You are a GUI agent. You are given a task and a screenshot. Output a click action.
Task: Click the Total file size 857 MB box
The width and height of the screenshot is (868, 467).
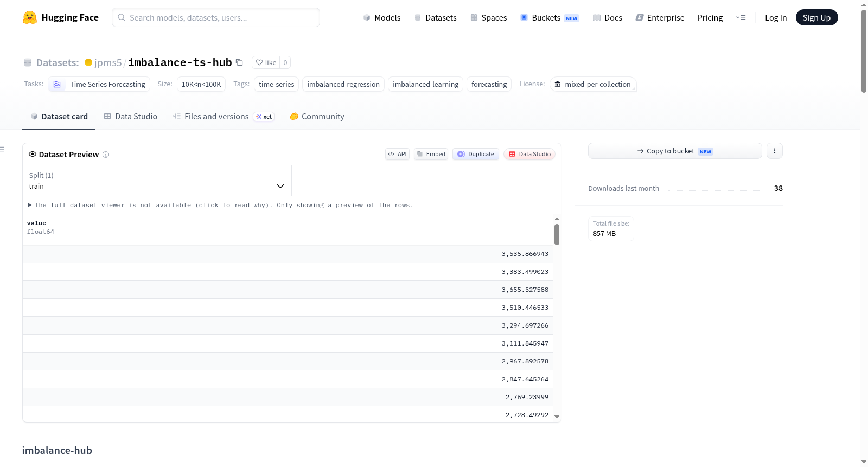[611, 228]
